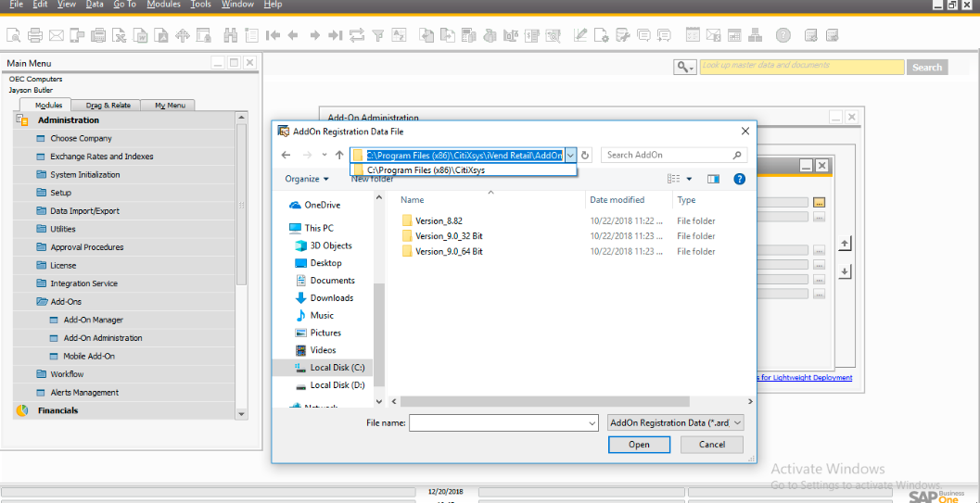Click the Open button
Screen dimensions: 980x503
[639, 445]
